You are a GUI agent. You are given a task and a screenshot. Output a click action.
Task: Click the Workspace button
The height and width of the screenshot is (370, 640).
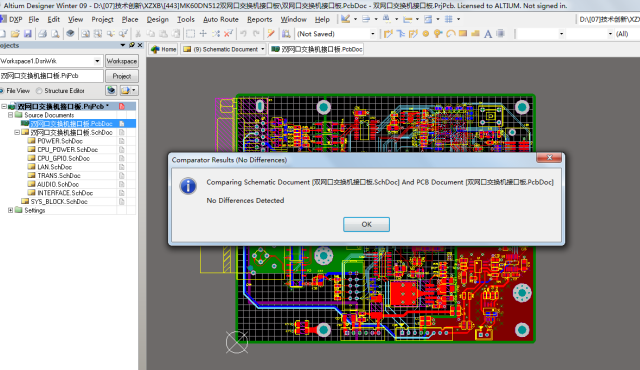122,61
